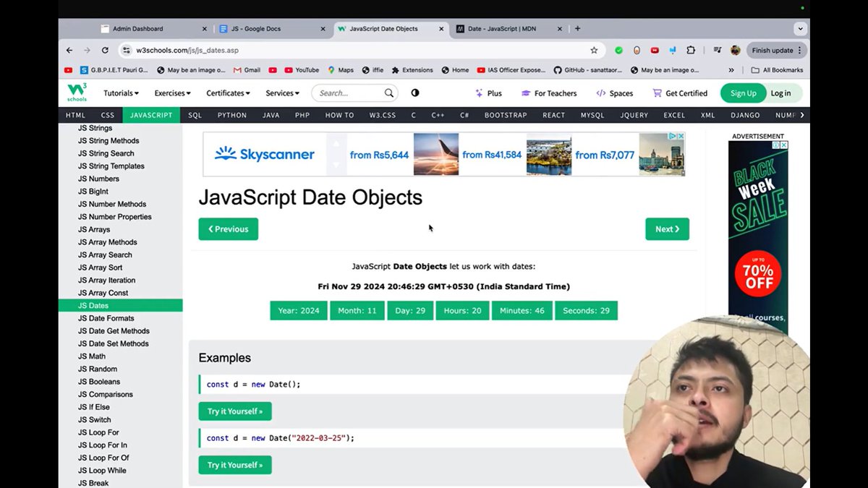Image resolution: width=868 pixels, height=488 pixels.
Task: Go back with the browser back arrow
Action: click(69, 51)
